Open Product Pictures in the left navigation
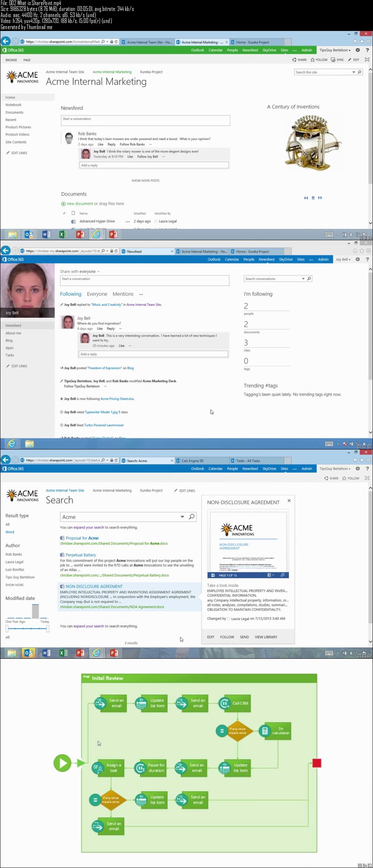 coord(18,127)
